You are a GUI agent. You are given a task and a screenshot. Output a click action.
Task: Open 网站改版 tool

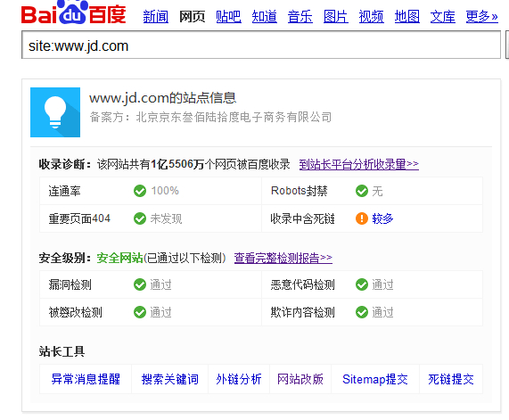click(300, 379)
